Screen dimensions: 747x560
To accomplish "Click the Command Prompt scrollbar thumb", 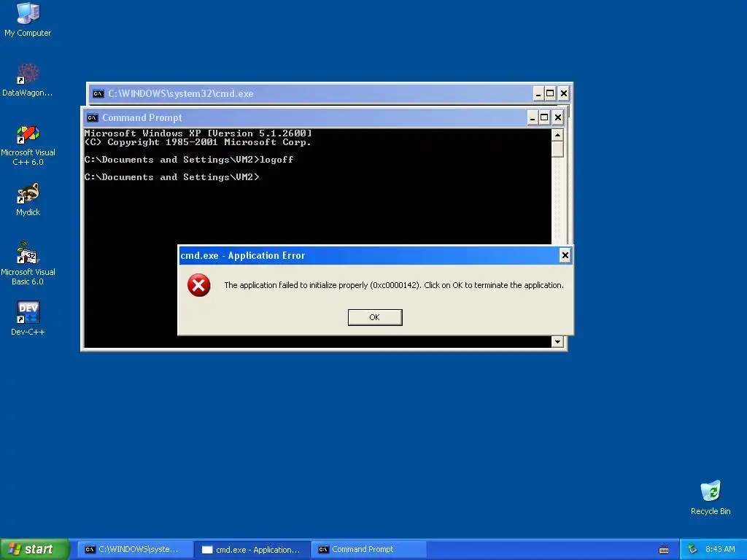I will 557,149.
